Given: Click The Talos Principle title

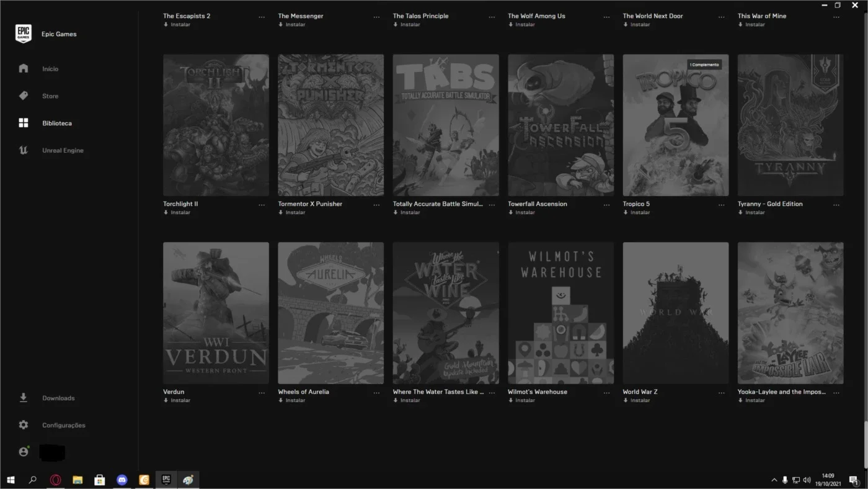Looking at the screenshot, I should [x=420, y=16].
